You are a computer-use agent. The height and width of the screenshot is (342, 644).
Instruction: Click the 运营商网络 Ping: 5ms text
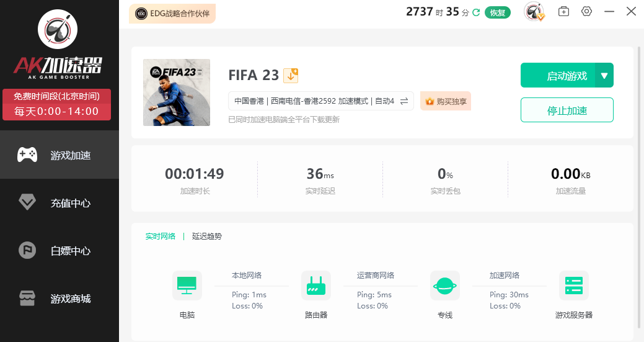pos(374,295)
